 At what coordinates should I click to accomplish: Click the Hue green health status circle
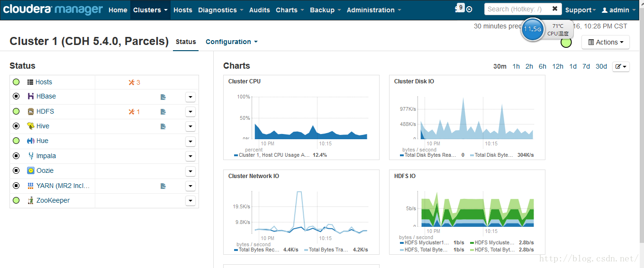16,141
